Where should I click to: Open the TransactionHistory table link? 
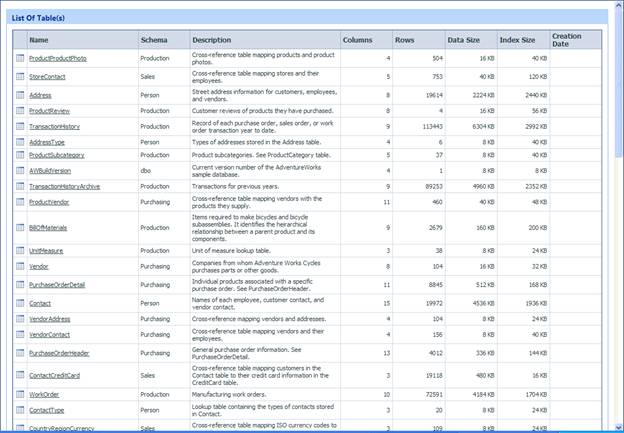[54, 127]
